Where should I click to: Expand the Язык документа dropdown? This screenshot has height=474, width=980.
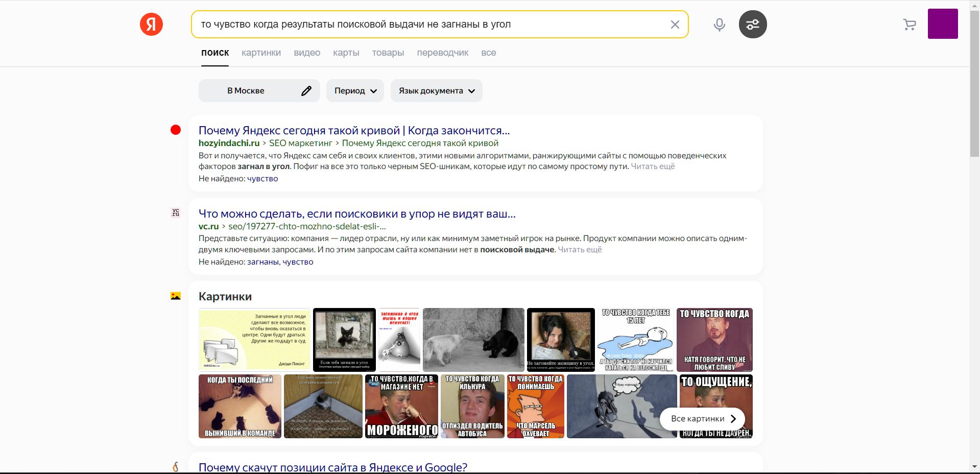click(x=437, y=91)
